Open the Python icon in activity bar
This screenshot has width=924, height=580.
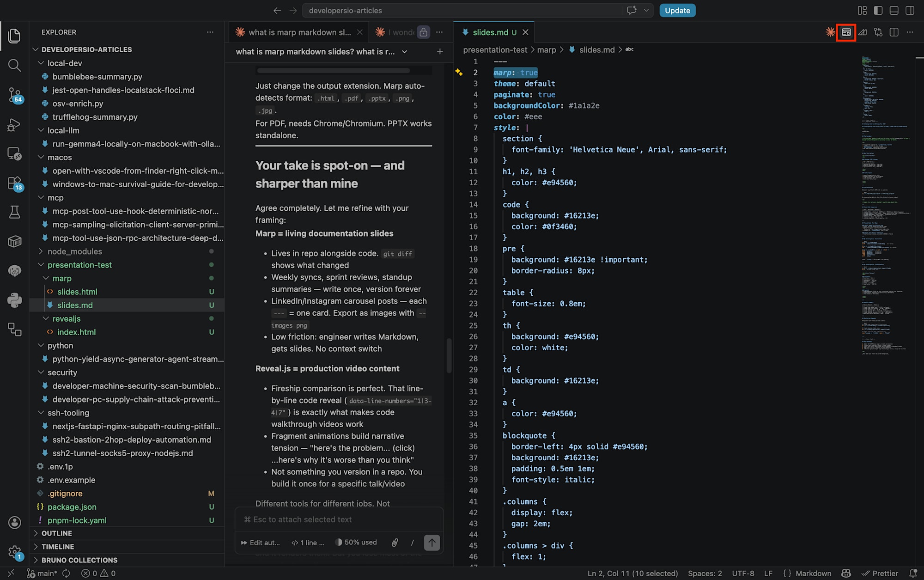[x=14, y=300]
